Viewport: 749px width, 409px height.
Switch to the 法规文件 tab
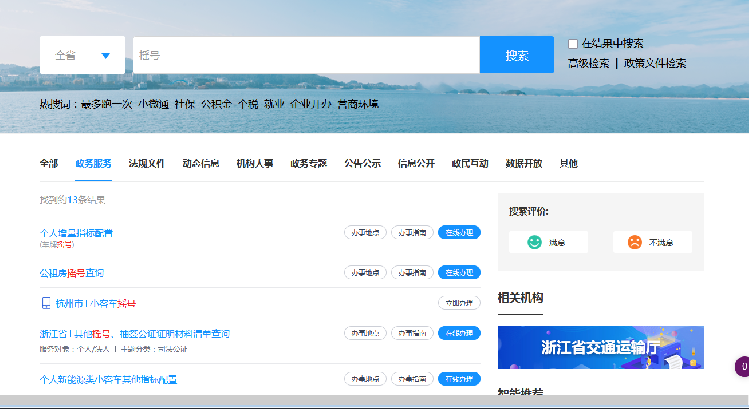147,163
